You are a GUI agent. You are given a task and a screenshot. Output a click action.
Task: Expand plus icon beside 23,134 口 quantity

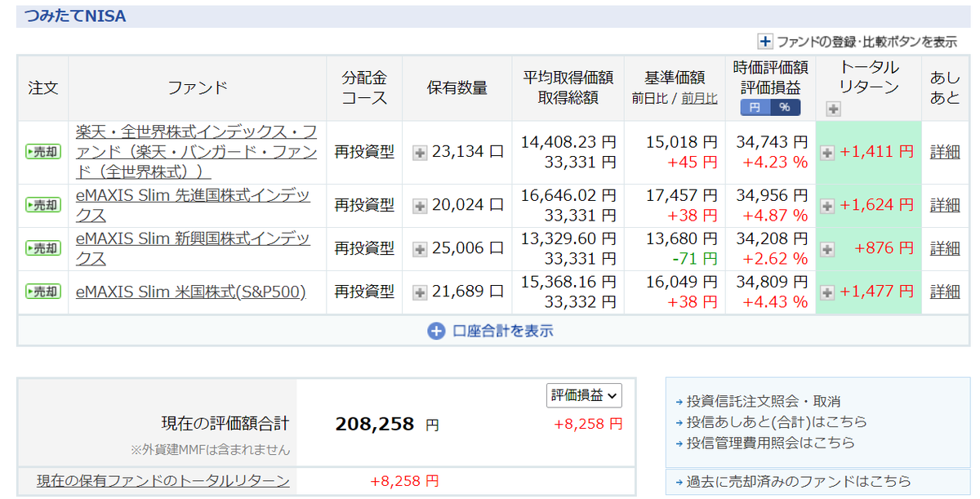[420, 153]
